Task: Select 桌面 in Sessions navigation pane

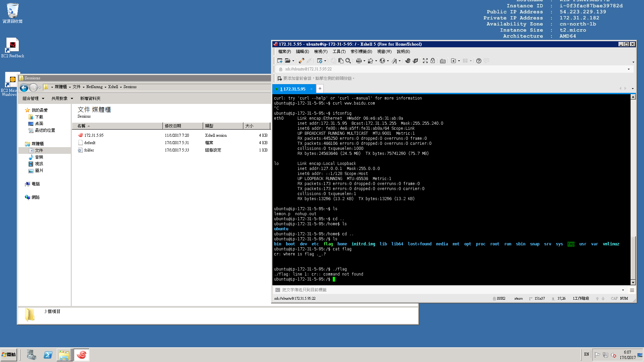Action: 39,124
